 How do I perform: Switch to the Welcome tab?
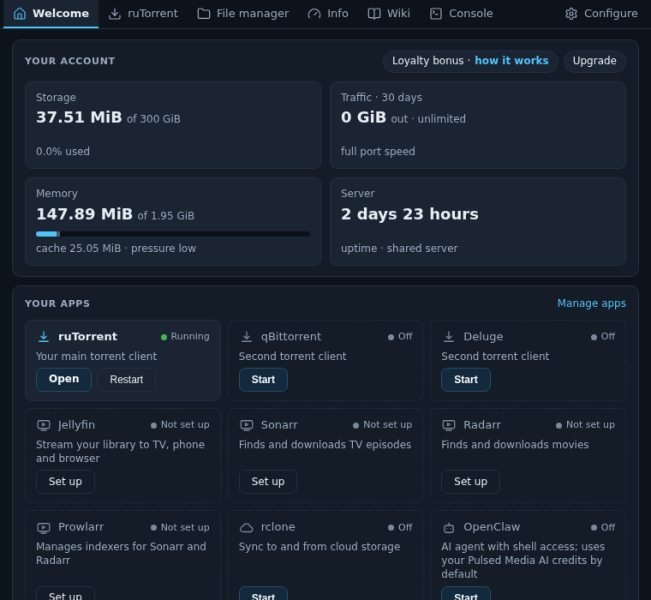tap(51, 14)
